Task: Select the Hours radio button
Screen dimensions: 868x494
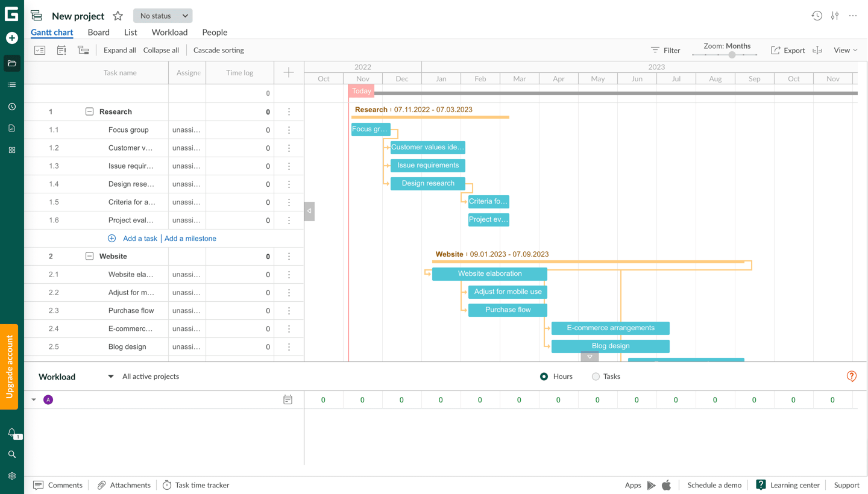Action: tap(543, 377)
